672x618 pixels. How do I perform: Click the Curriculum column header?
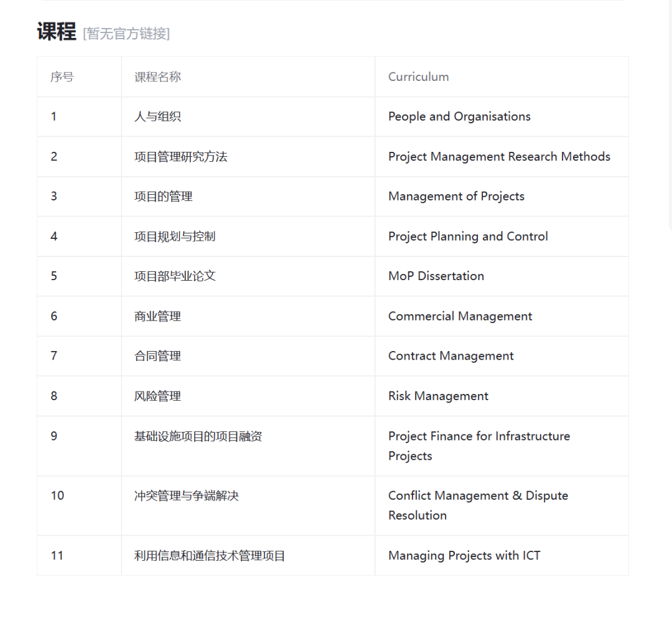click(418, 77)
